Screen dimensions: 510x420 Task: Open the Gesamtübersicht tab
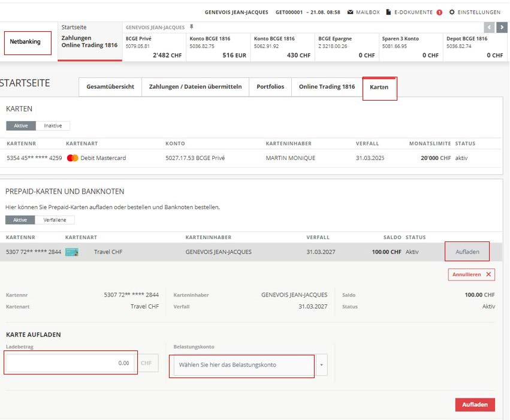point(110,87)
